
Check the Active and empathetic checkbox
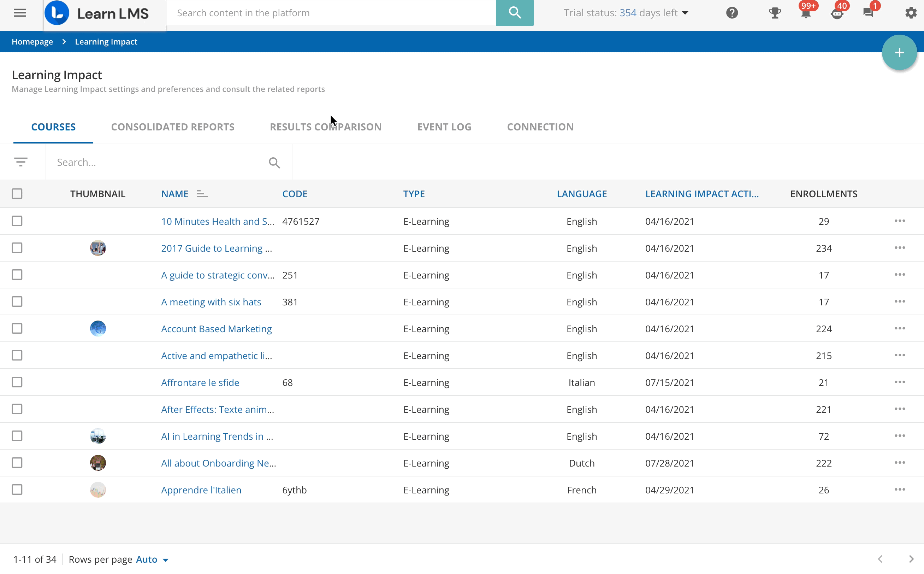[x=17, y=355]
